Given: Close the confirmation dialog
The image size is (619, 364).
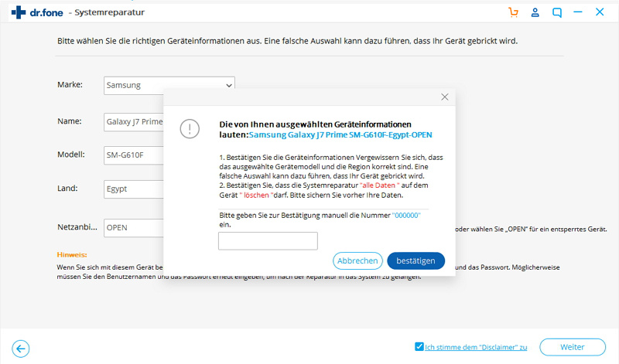Looking at the screenshot, I should 444,97.
